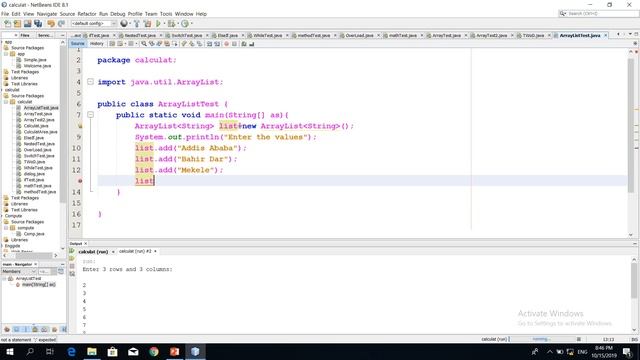Click the Search Ctrl+I field
This screenshot has width=640, height=360.
599,13
